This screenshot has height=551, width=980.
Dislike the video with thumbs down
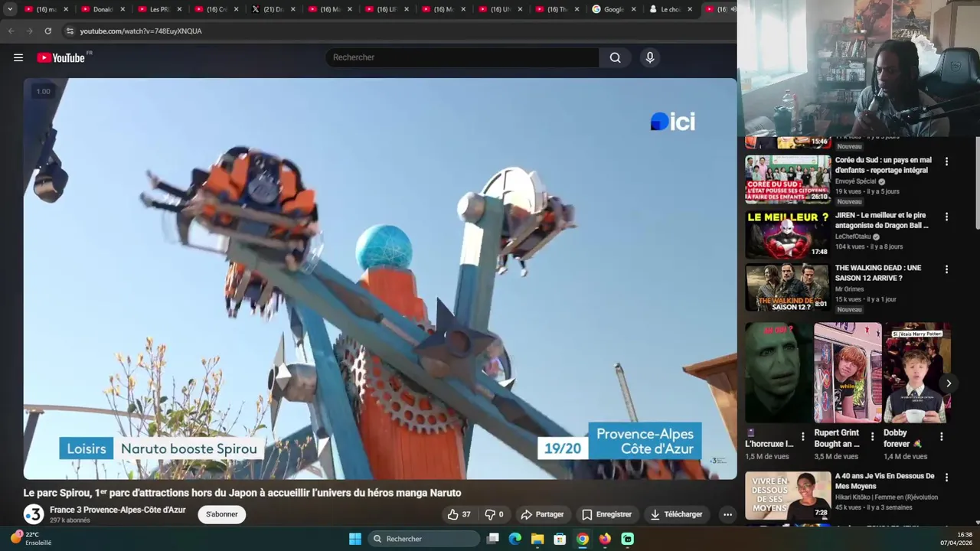tap(495, 514)
